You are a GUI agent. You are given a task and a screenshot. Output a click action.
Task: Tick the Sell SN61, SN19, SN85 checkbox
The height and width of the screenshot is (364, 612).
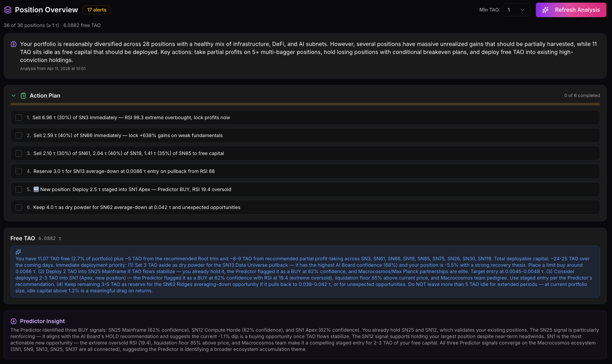point(19,153)
